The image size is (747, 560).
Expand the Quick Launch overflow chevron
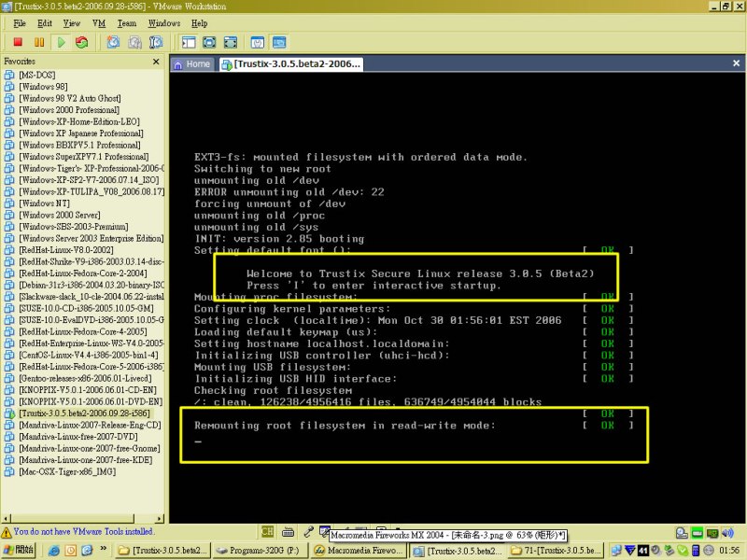click(104, 549)
